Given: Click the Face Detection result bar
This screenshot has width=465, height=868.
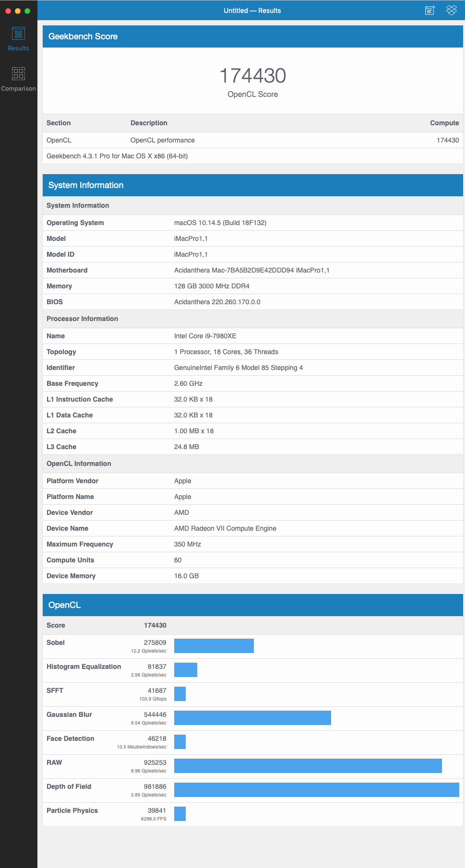Looking at the screenshot, I should click(180, 742).
